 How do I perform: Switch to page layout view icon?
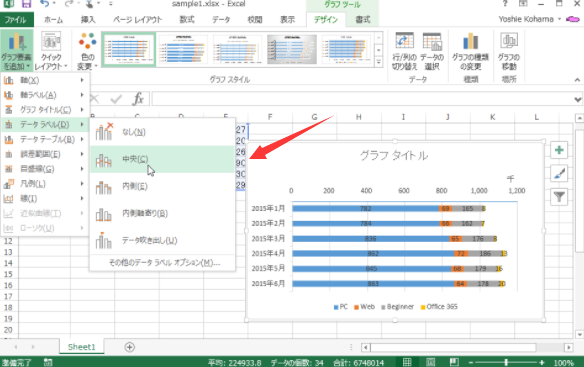[430, 362]
